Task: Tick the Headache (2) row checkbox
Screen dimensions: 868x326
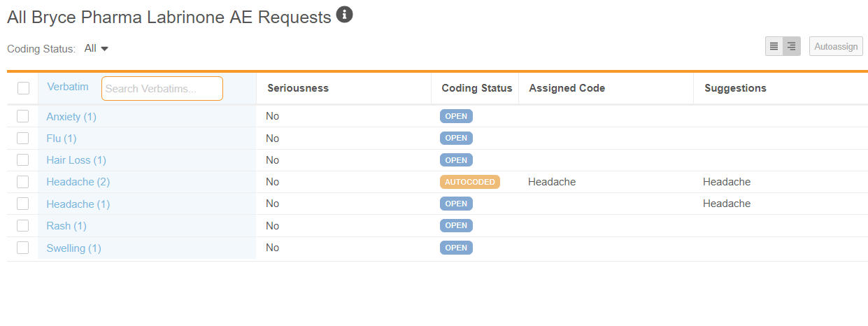Action: point(23,182)
